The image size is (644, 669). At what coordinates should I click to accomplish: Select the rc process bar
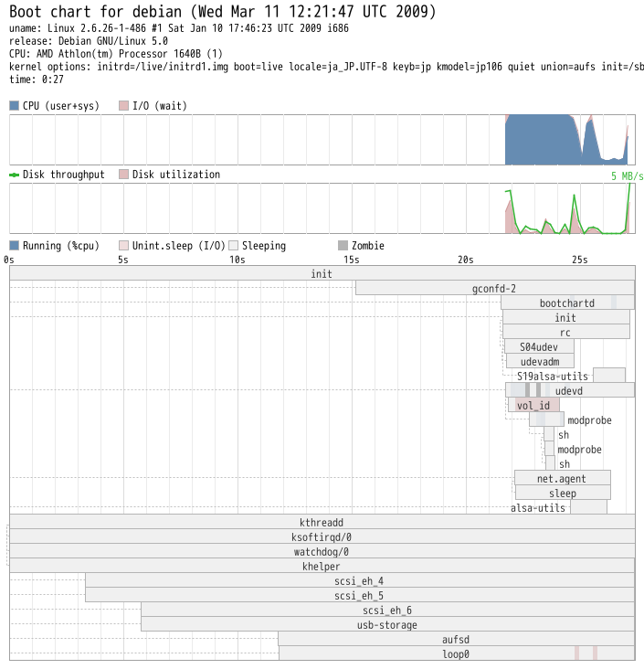pyautogui.click(x=566, y=332)
